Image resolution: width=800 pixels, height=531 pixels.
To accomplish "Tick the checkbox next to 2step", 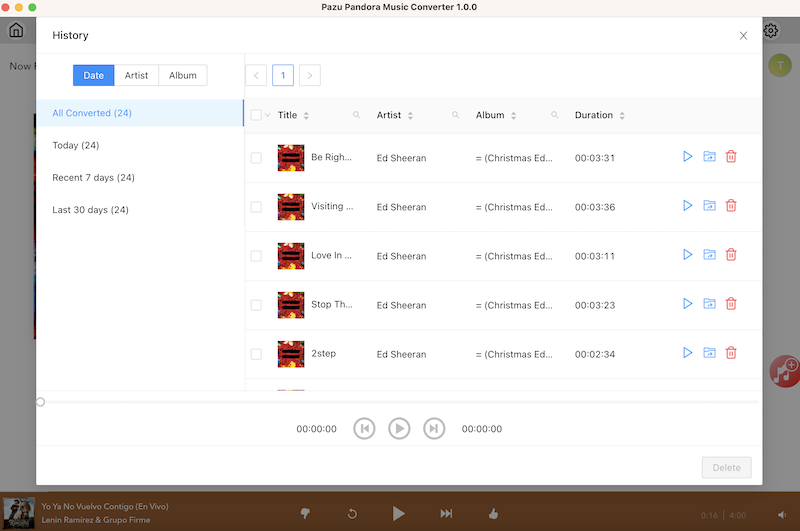I will 256,354.
